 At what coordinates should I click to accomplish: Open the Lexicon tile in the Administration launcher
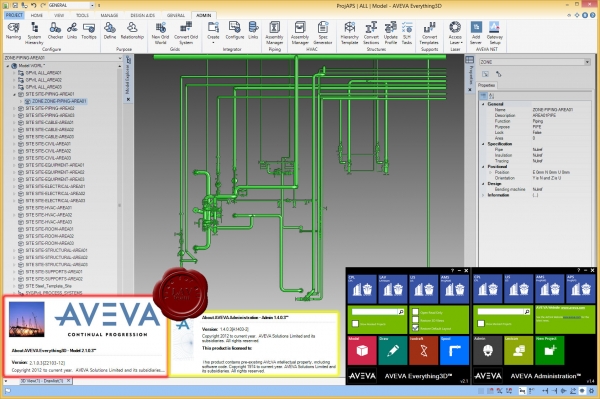518,350
